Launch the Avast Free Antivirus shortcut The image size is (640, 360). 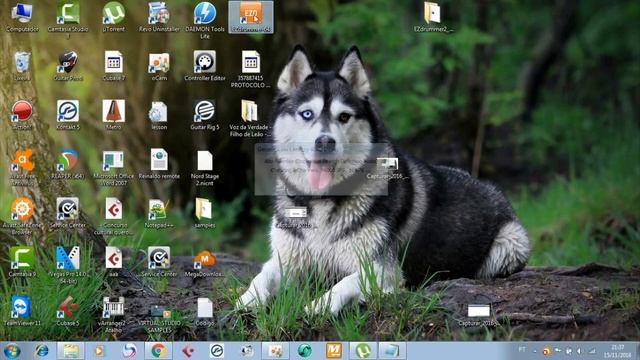pos(23,167)
